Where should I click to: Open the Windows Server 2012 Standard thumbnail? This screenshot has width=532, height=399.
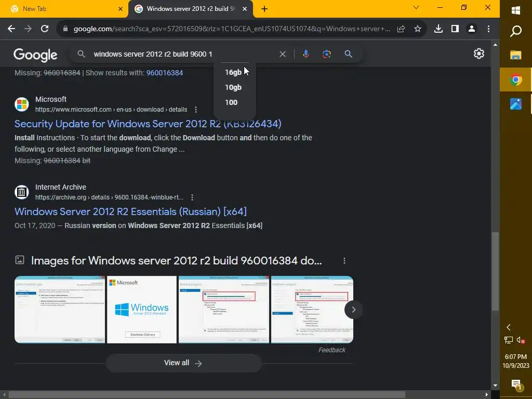[142, 310]
